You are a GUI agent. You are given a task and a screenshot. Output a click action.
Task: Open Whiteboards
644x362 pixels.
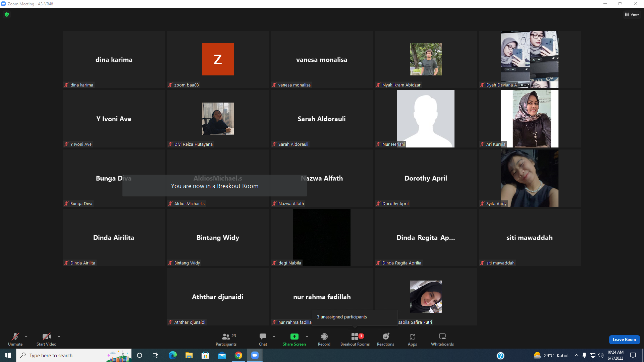pyautogui.click(x=442, y=339)
